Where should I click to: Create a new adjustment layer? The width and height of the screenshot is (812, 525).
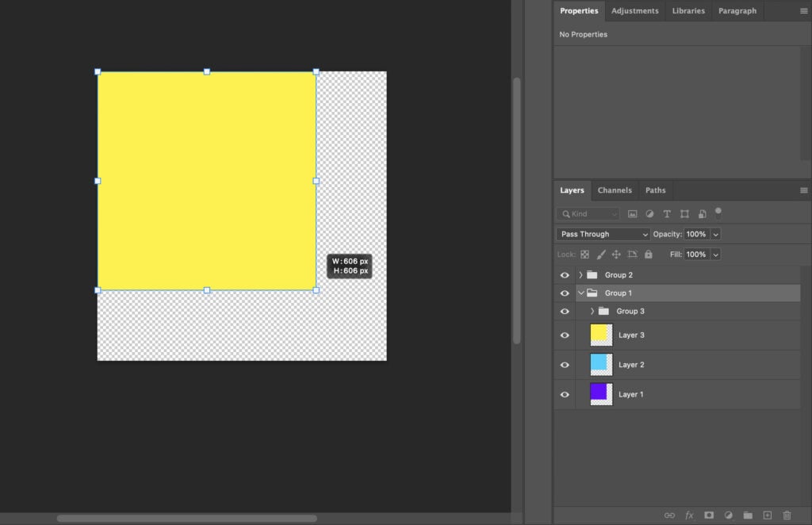click(730, 514)
